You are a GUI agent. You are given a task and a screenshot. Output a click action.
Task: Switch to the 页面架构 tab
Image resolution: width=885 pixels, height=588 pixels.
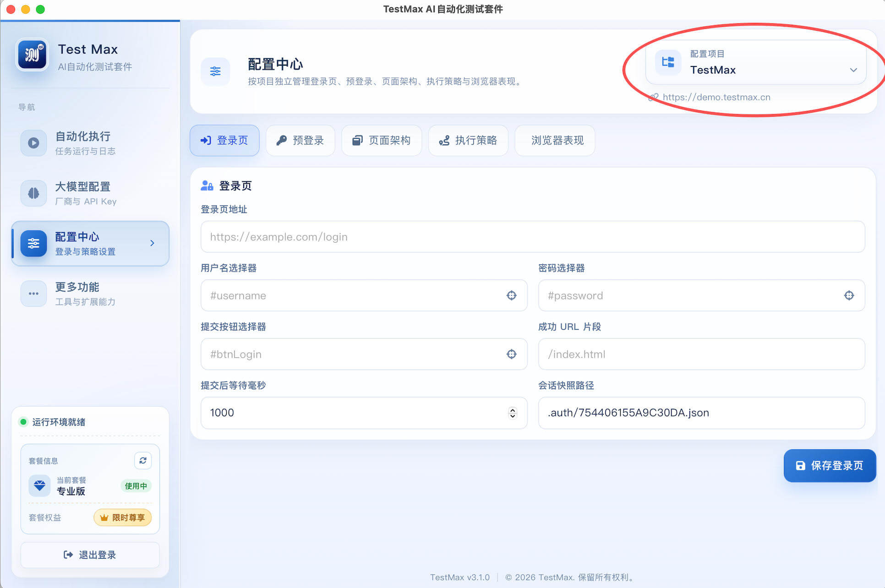[x=382, y=140]
